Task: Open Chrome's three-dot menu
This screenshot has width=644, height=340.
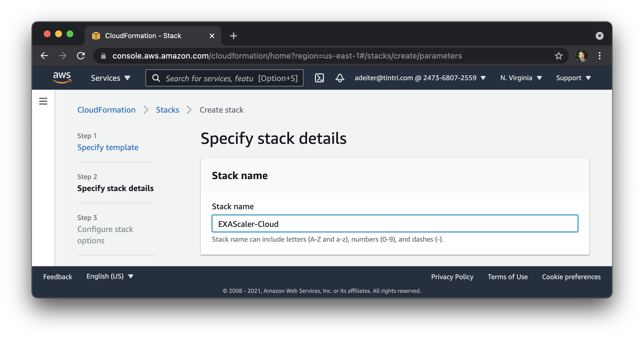Action: point(599,56)
